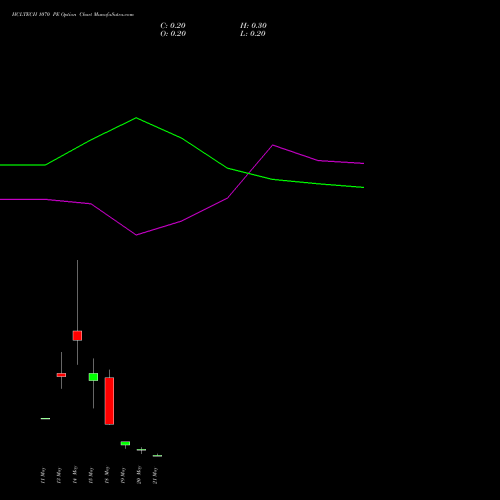Viewport: 500px width, 500px height.
Task: Click the last green candle above 21 May
Action: [157, 456]
